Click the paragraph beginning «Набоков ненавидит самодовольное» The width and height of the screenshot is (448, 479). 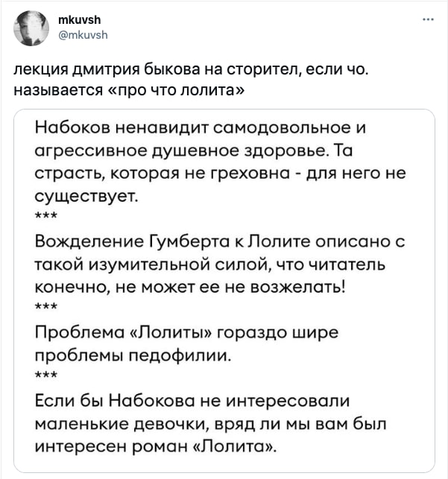(x=220, y=162)
